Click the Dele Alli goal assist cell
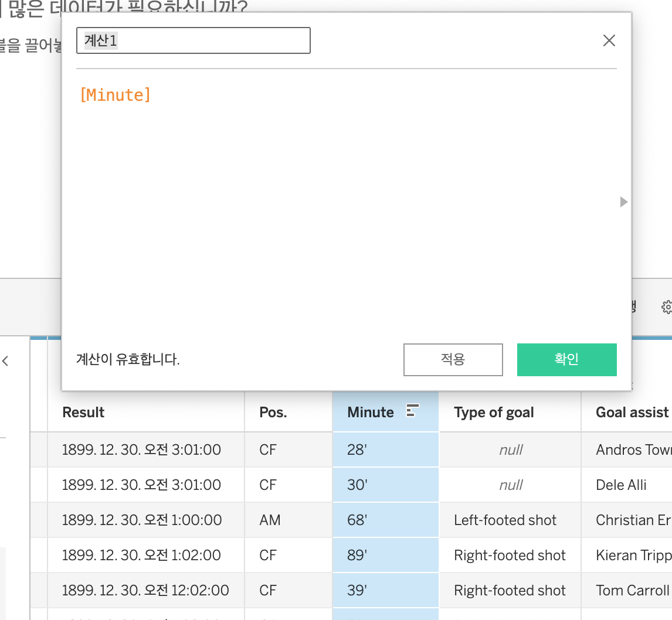672x620 pixels. pyautogui.click(x=621, y=485)
